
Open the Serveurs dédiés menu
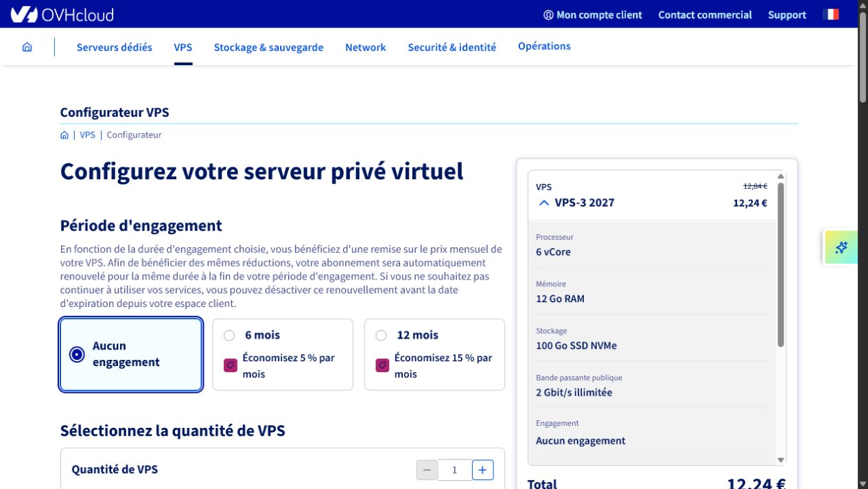pyautogui.click(x=115, y=47)
